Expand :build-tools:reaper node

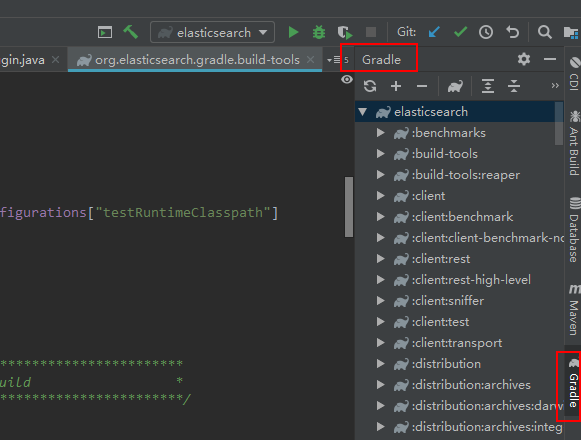click(381, 175)
